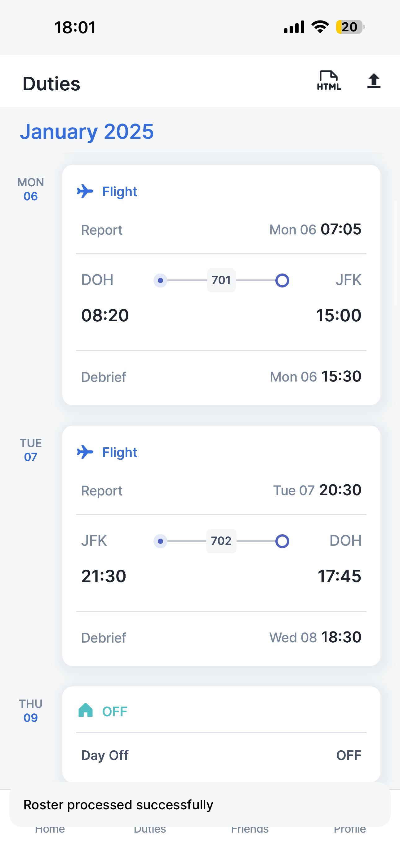This screenshot has height=868, width=400.
Task: Tap the upload roster arrow icon
Action: 374,81
